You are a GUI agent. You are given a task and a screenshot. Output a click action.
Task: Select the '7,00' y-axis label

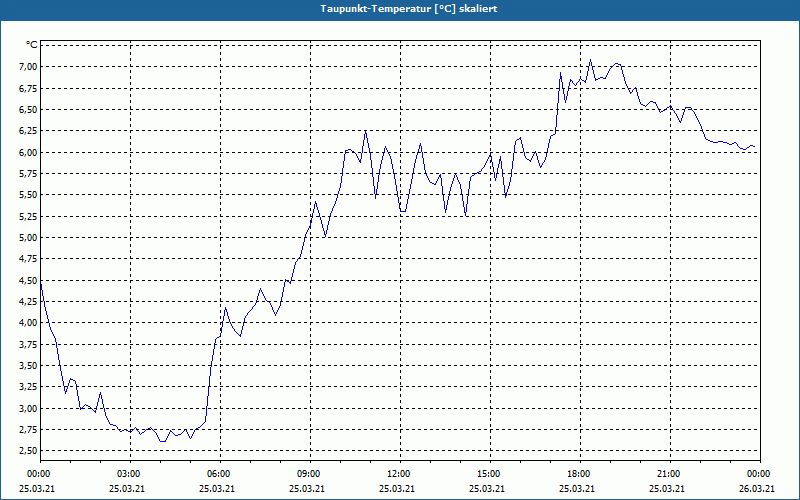(29, 67)
